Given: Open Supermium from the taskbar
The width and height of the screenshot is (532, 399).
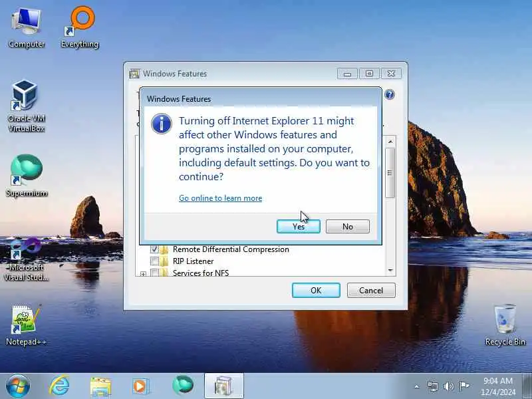Looking at the screenshot, I should [x=183, y=386].
